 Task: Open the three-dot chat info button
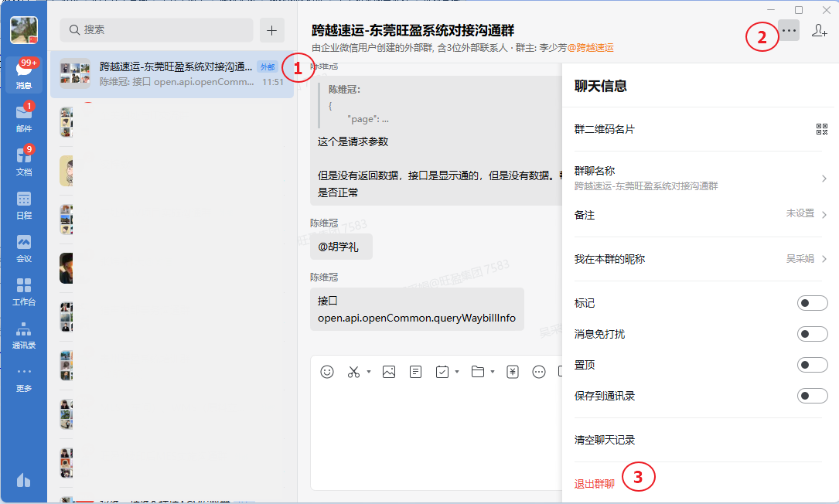(x=789, y=30)
